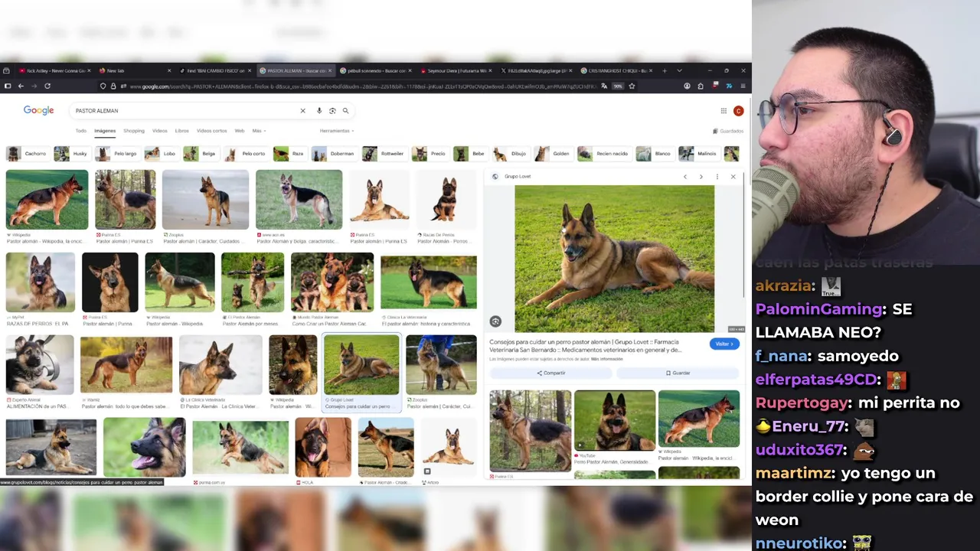
Task: Open the Google account avatar 'C'
Action: pos(738,111)
